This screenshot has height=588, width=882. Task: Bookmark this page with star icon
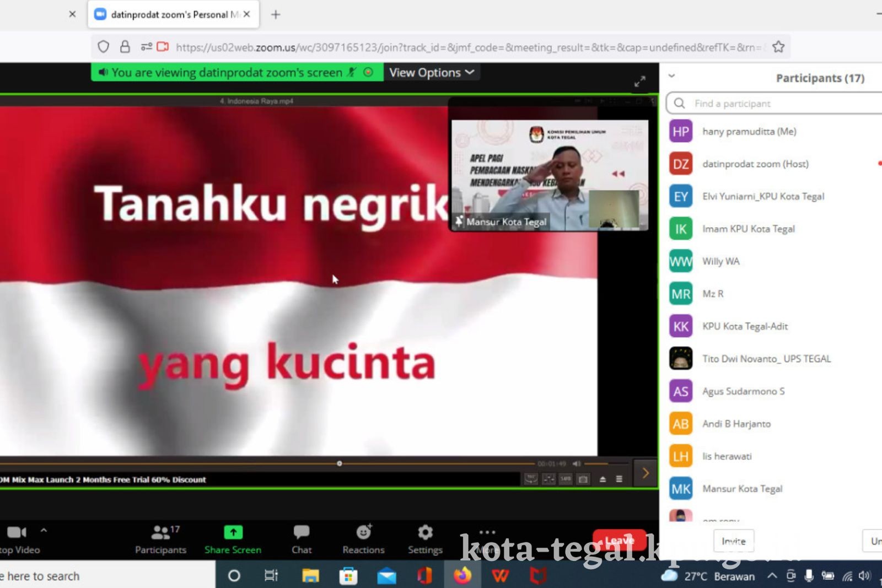click(778, 47)
